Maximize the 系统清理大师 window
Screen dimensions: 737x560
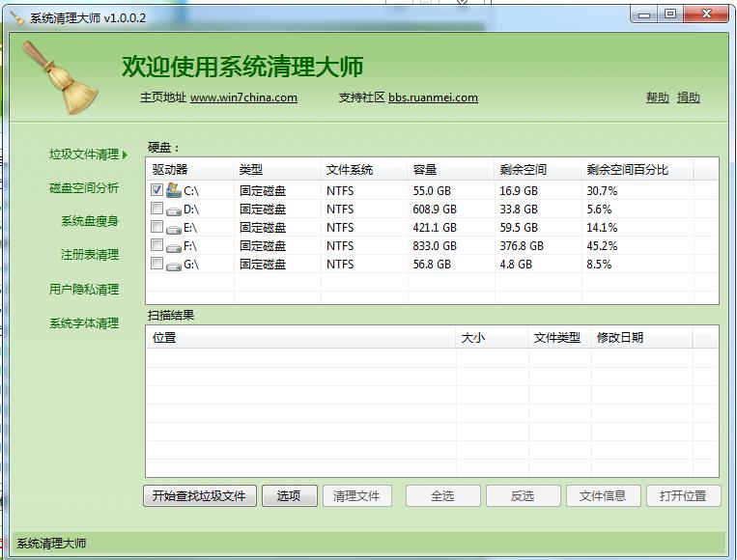click(x=670, y=14)
